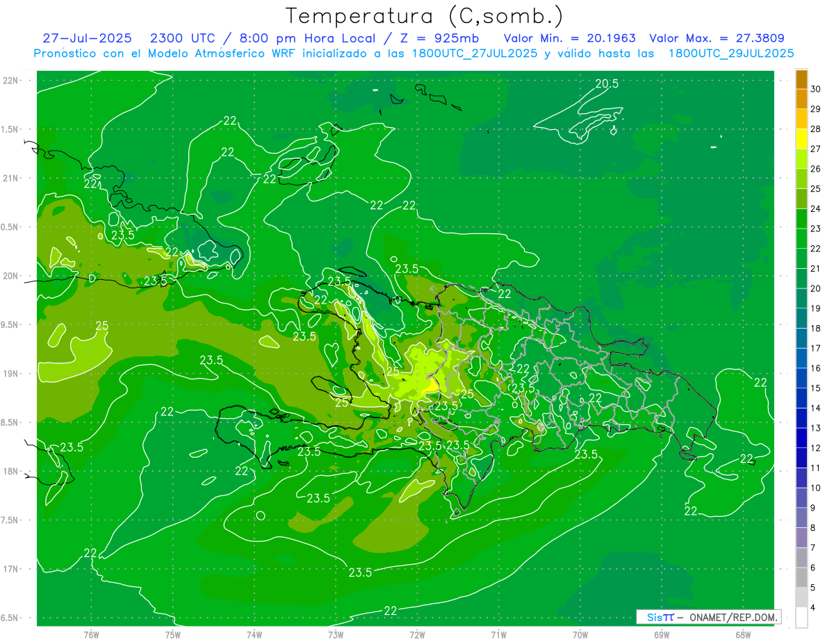Screen dimensions: 834x644
Task: Click the "20.5" contour label on the map
Action: point(607,84)
